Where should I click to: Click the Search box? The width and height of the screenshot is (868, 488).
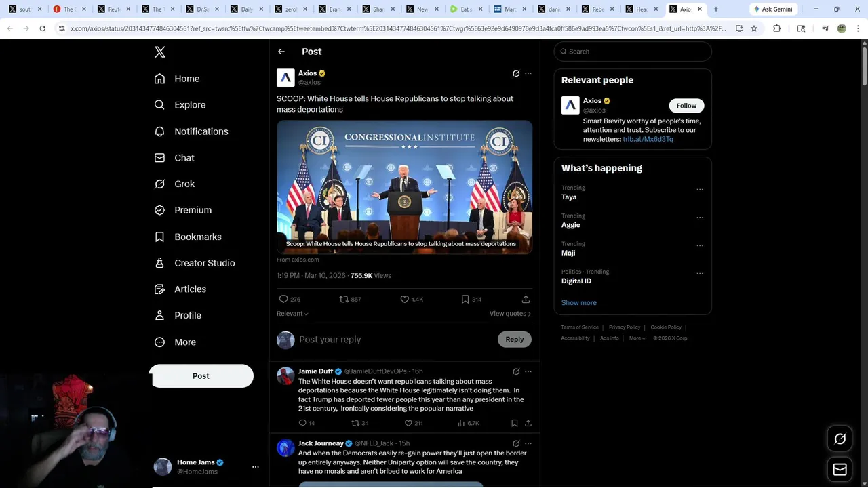click(x=633, y=52)
